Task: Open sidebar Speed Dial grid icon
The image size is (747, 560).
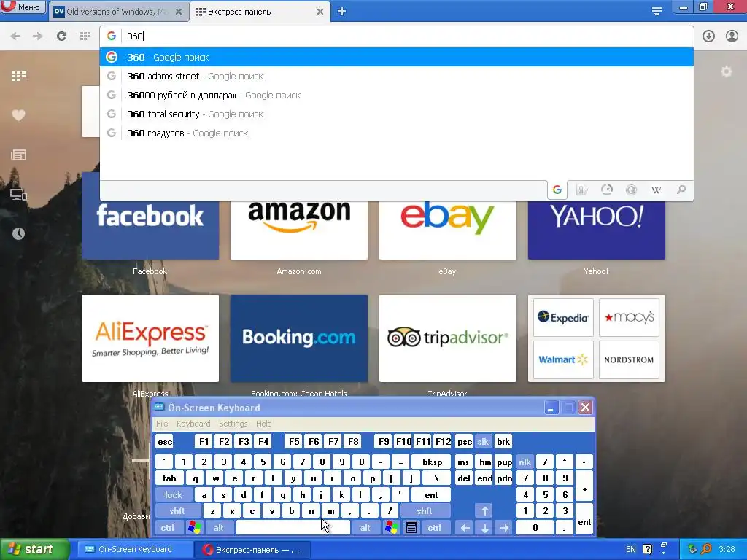Action: pyautogui.click(x=18, y=76)
